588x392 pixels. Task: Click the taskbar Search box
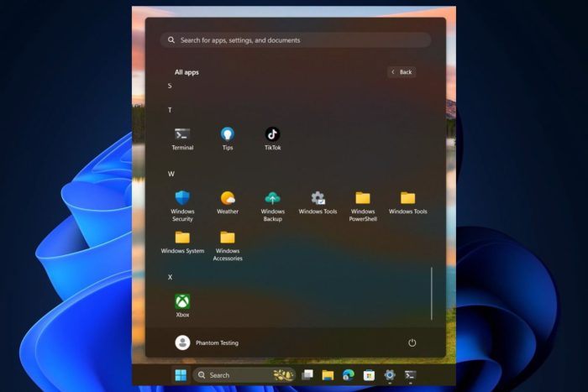pos(244,374)
